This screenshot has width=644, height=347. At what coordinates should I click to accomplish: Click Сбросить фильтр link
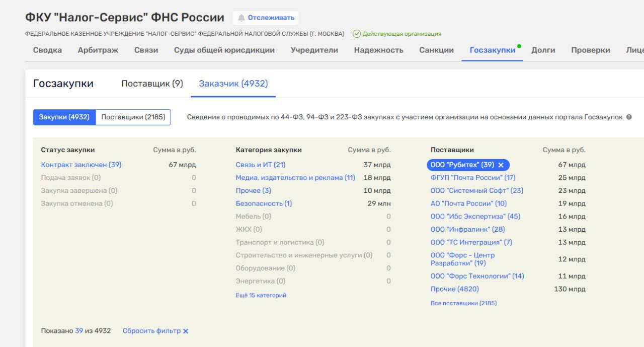click(151, 331)
